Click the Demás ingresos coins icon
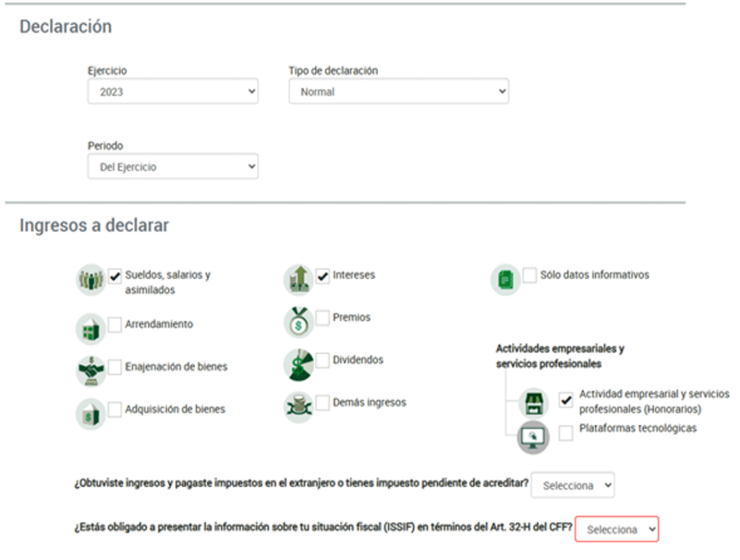The image size is (740, 560). (x=298, y=407)
